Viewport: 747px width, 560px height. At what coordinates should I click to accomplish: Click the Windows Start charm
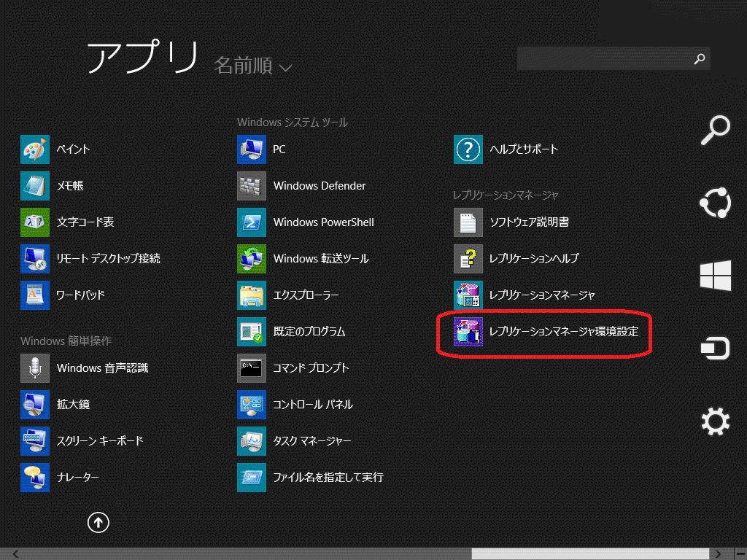(716, 275)
